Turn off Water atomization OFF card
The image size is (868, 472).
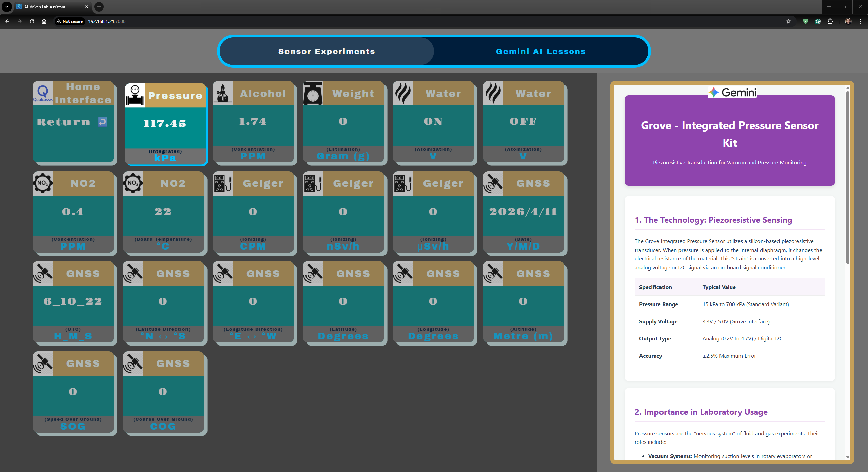[x=524, y=122]
